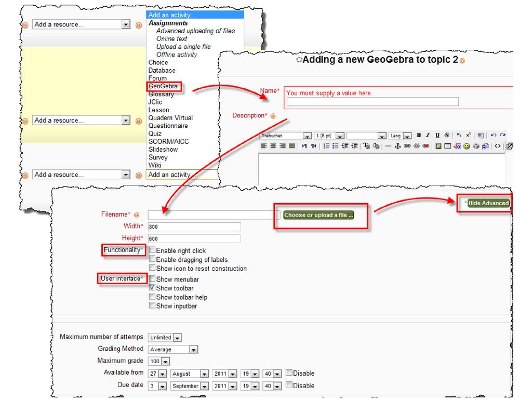Viewport: 532px width, 399px height.
Task: Uncheck the Show toolbar checkbox
Action: [x=152, y=287]
